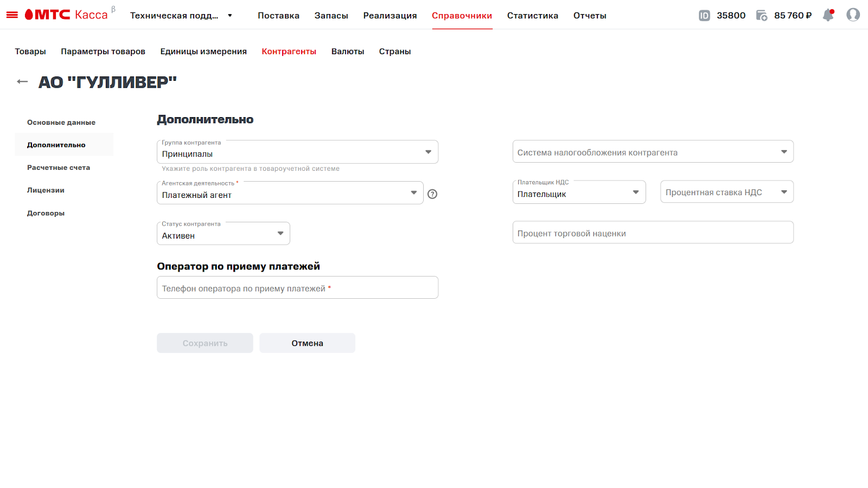868x488 pixels.
Task: Expand the Техническая подд... account dropdown
Action: (181, 15)
